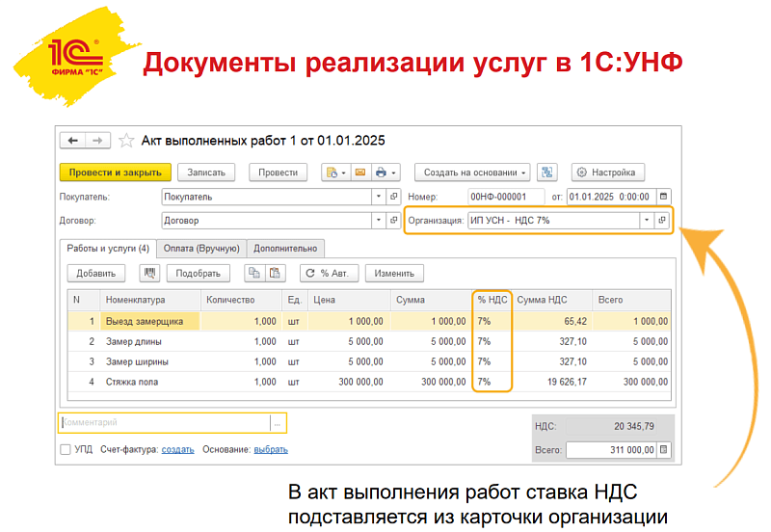The height and width of the screenshot is (532, 771).
Task: Go back with the left arrow button
Action: click(73, 141)
